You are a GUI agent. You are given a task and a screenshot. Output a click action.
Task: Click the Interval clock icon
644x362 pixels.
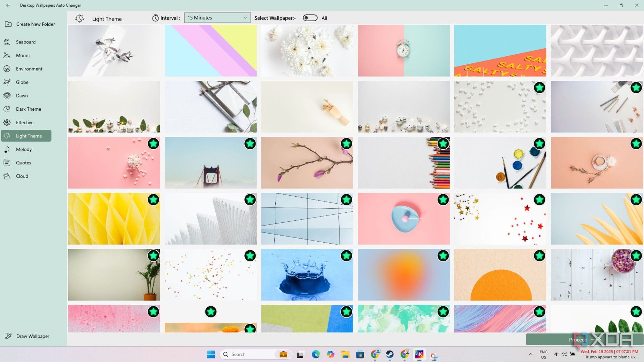click(x=155, y=18)
